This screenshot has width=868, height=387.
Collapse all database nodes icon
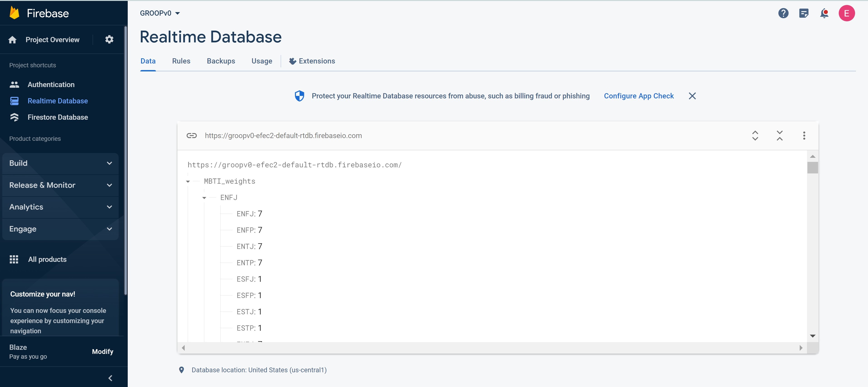click(779, 135)
